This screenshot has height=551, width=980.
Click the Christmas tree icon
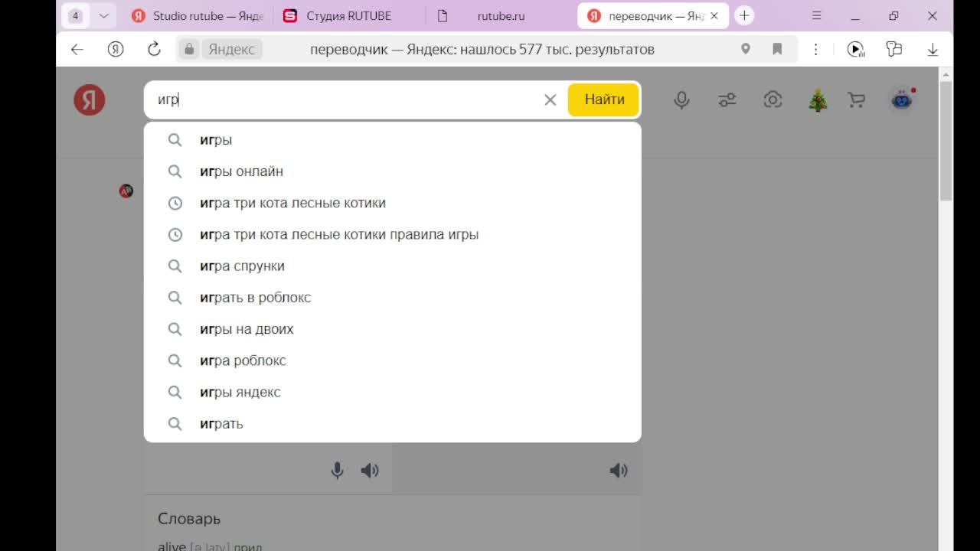click(x=818, y=100)
